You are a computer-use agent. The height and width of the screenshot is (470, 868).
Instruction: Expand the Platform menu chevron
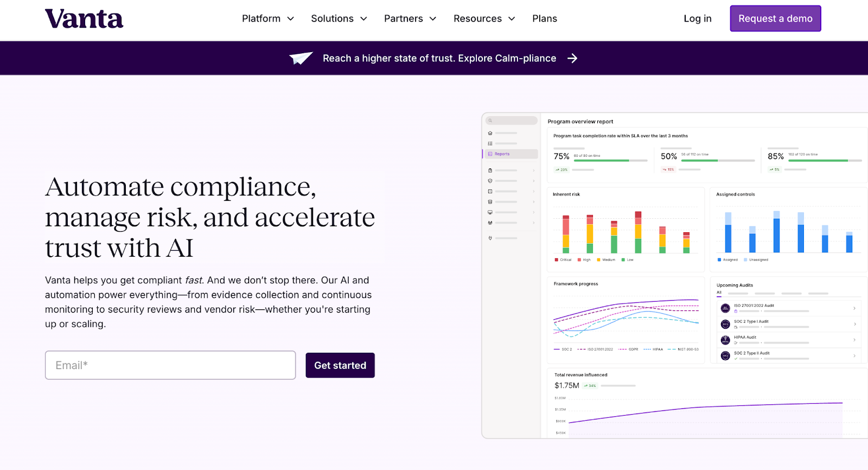[290, 18]
